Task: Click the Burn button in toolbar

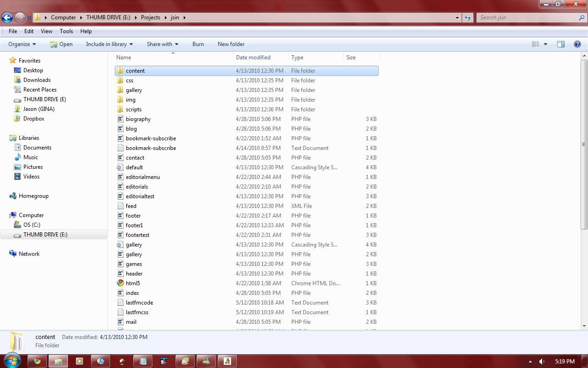Action: click(x=198, y=44)
